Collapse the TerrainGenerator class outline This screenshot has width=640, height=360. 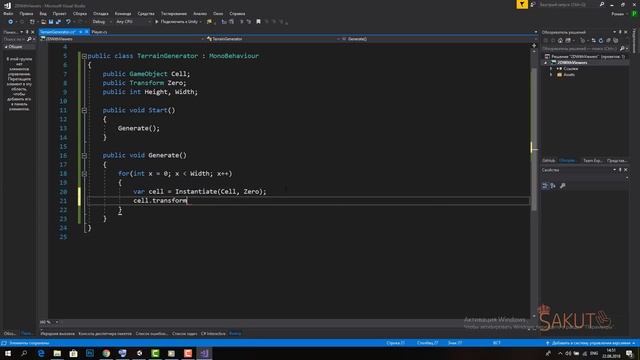point(84,56)
